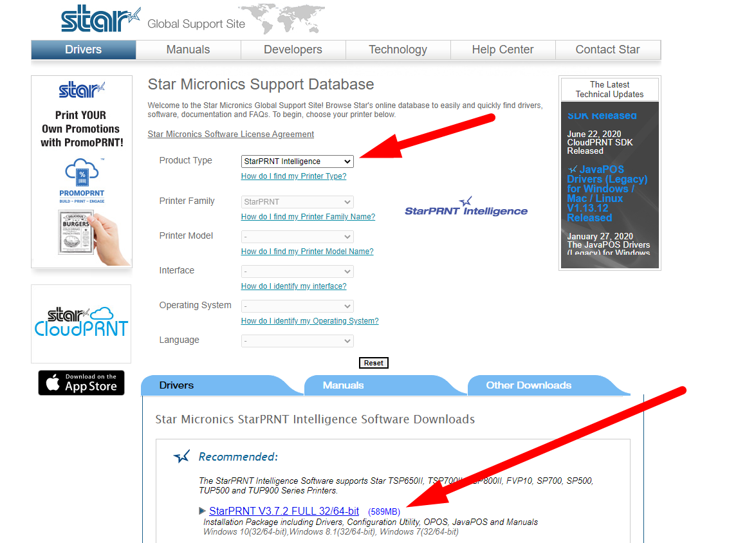Screen dimensions: 756x543
Task: Click the June 22, 2020 CloudPRNT SDK Released entry
Action: 600,142
